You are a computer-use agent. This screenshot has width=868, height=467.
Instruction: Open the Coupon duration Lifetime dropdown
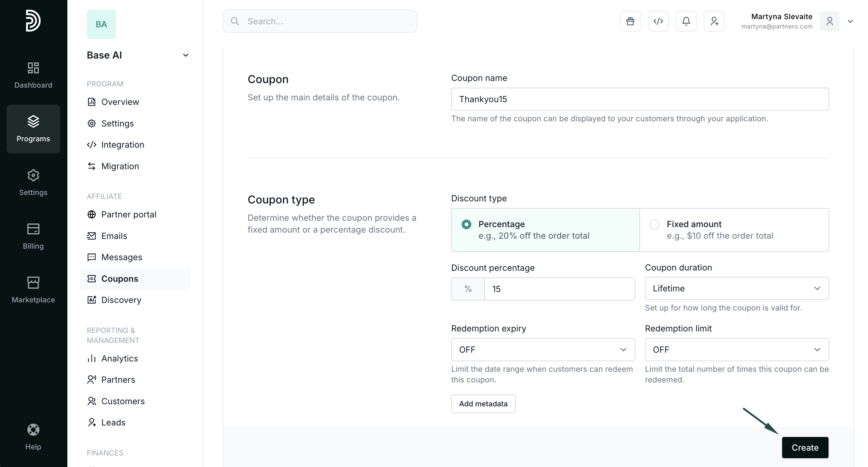coord(737,289)
